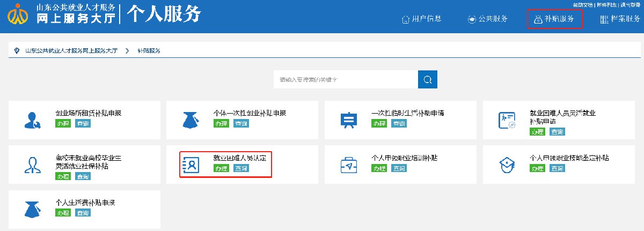
Task: Click 办理 under 一次性临时生活补助申请
Action: pos(379,124)
